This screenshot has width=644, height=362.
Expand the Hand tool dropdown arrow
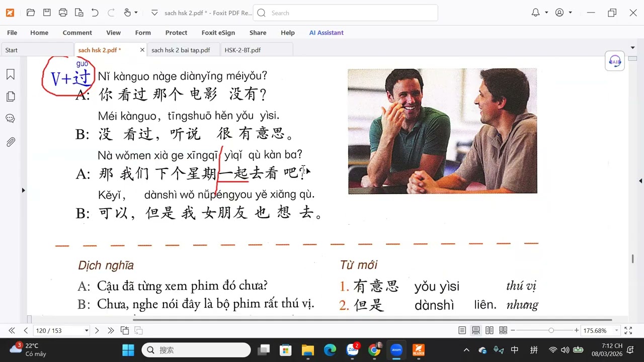pos(136,13)
